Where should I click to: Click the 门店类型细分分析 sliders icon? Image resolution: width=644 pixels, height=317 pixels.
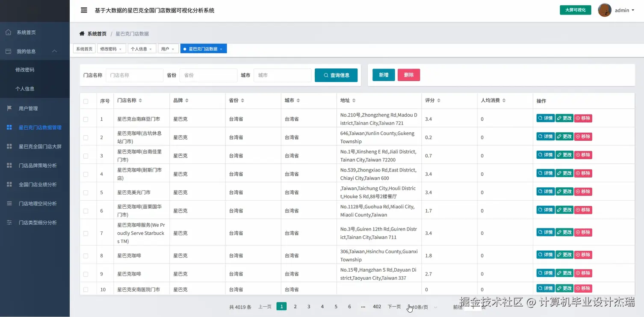9,222
